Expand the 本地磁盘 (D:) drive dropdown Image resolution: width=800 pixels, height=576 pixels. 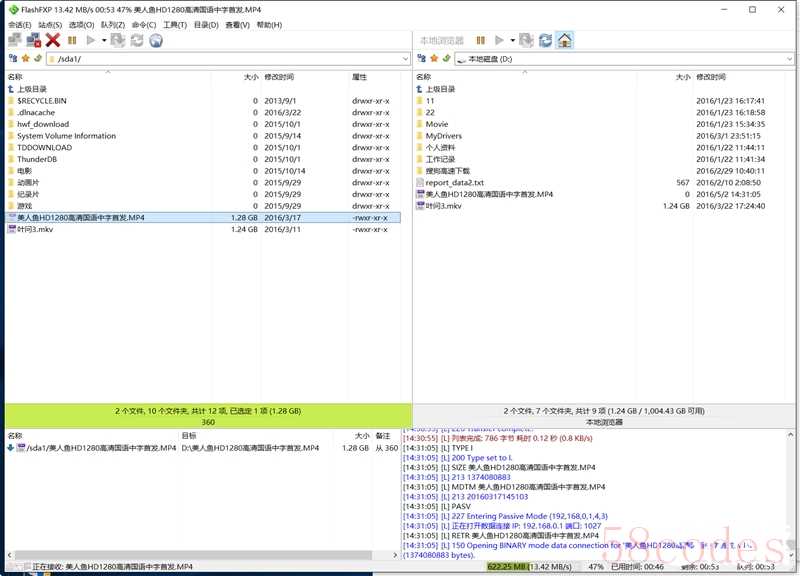[x=790, y=59]
